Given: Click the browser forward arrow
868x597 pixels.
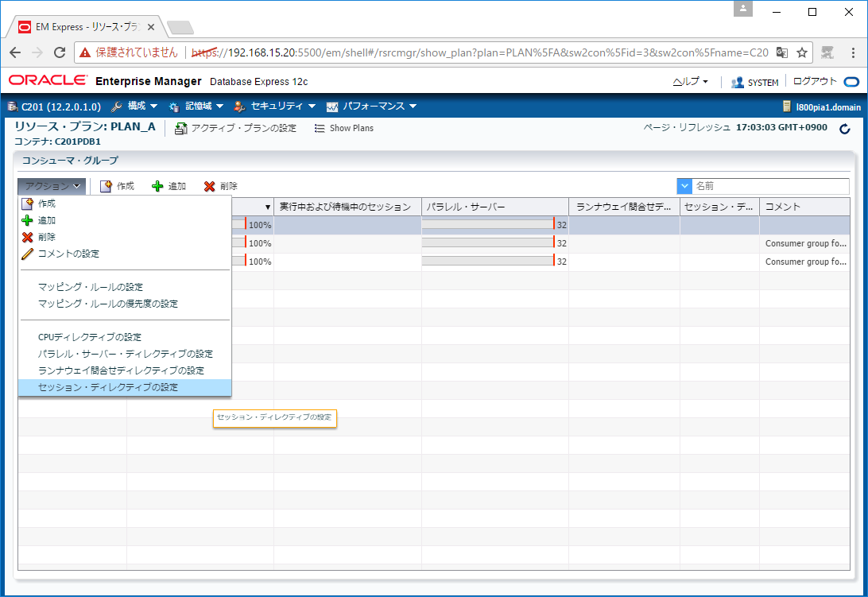Looking at the screenshot, I should click(x=37, y=52).
